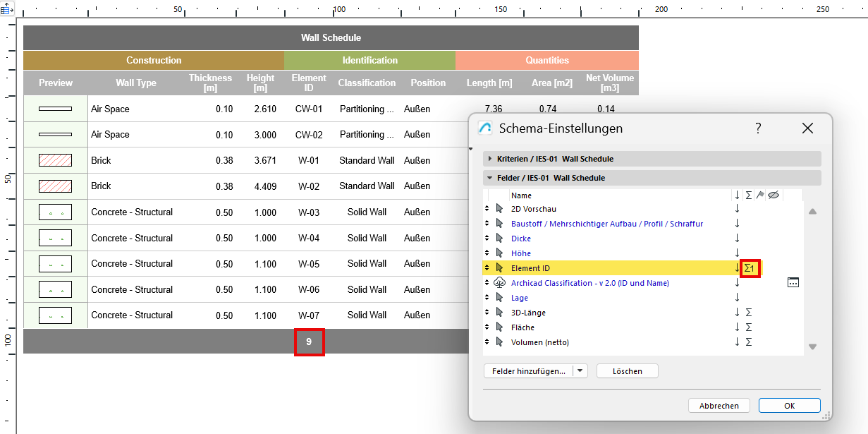This screenshot has width=868, height=434.
Task: Click the Construction group header
Action: (x=154, y=60)
